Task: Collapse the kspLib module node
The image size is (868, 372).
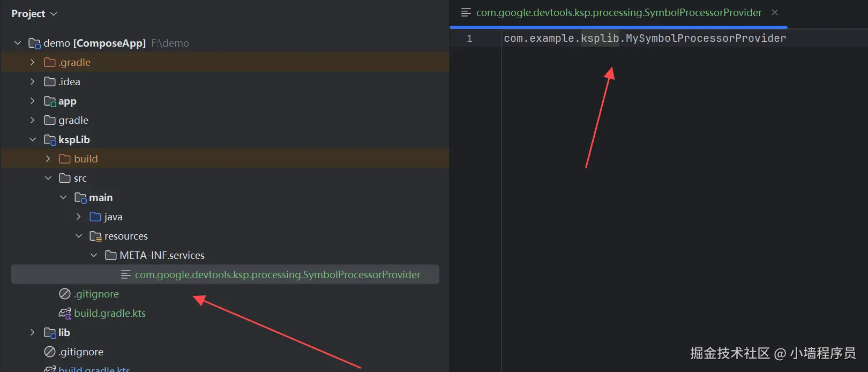Action: (33, 140)
